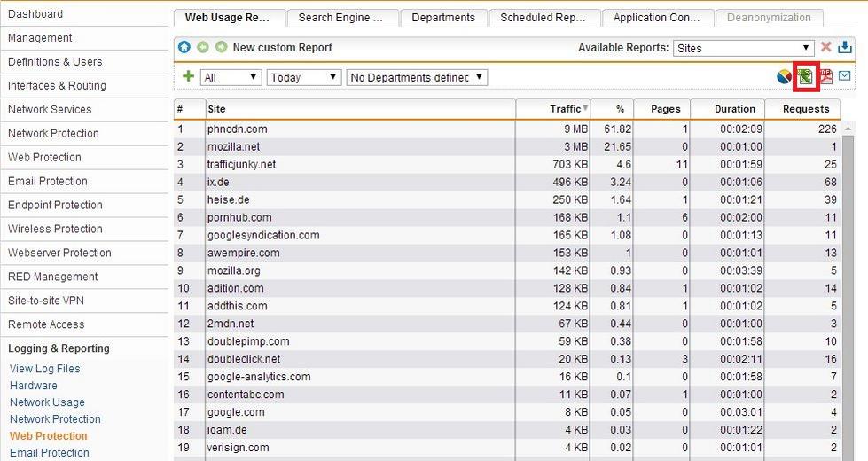Open Interfaces & Routing menu
Viewport: 868px width, 461px height.
coord(84,85)
